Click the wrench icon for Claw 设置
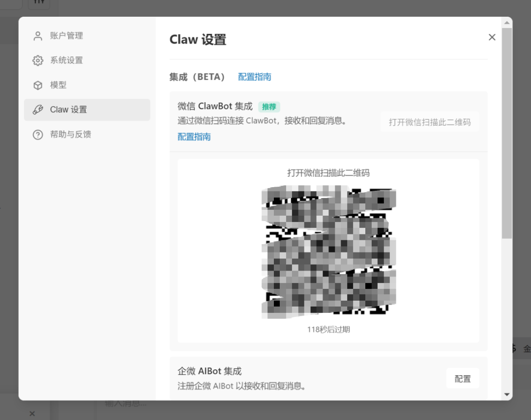Screen dimensions: 531x420 coord(38,110)
